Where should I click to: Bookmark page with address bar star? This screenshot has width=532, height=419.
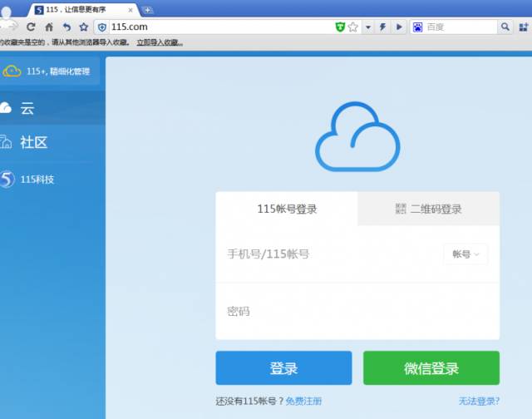(x=352, y=27)
